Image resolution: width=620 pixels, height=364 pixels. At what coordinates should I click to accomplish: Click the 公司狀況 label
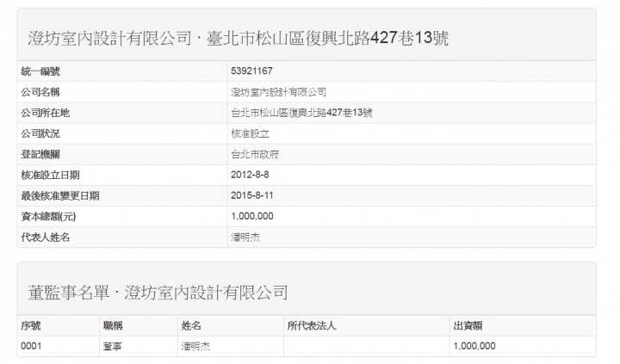(40, 133)
